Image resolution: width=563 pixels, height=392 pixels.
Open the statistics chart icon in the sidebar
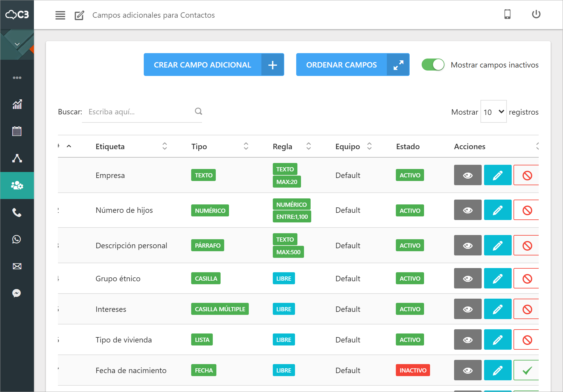pos(17,104)
